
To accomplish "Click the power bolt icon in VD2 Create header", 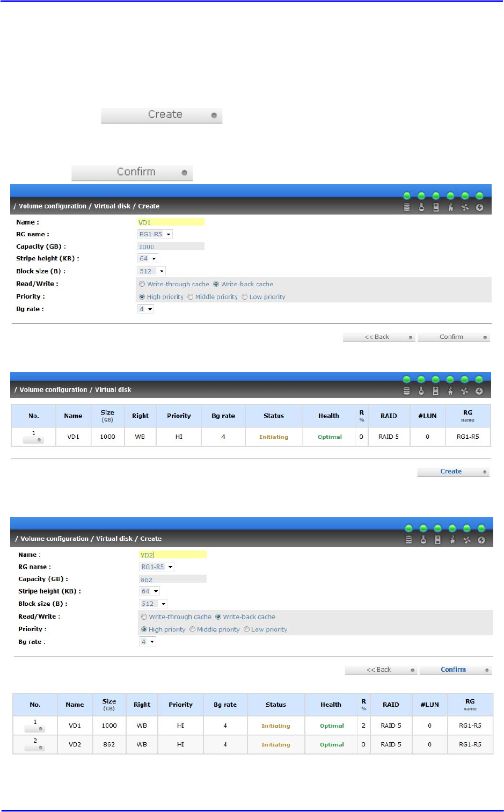I will 481,540.
